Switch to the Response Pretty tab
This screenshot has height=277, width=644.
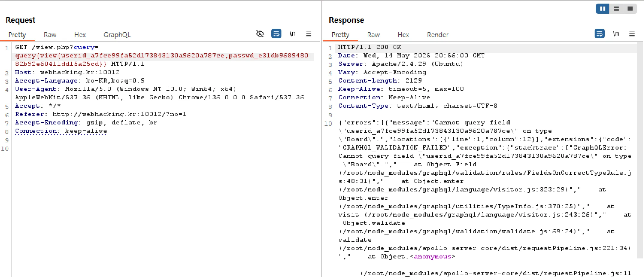click(340, 35)
